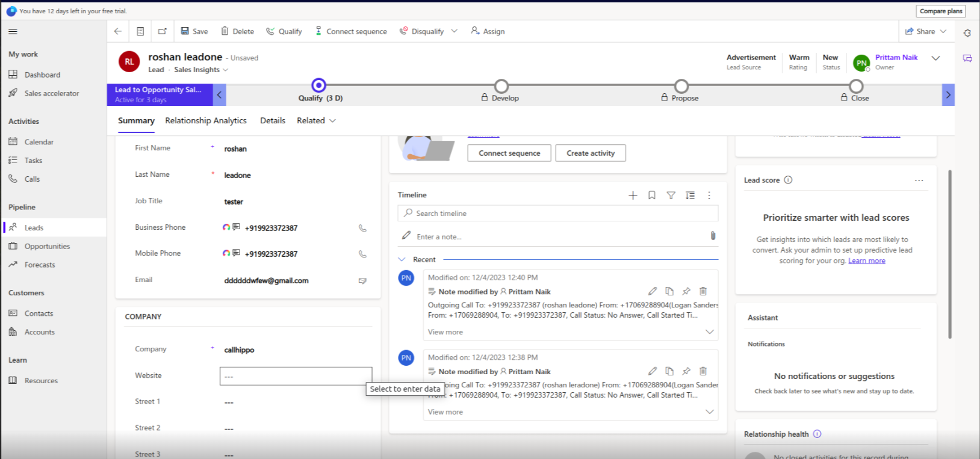Save the lead record
This screenshot has width=980, height=459.
tap(194, 31)
